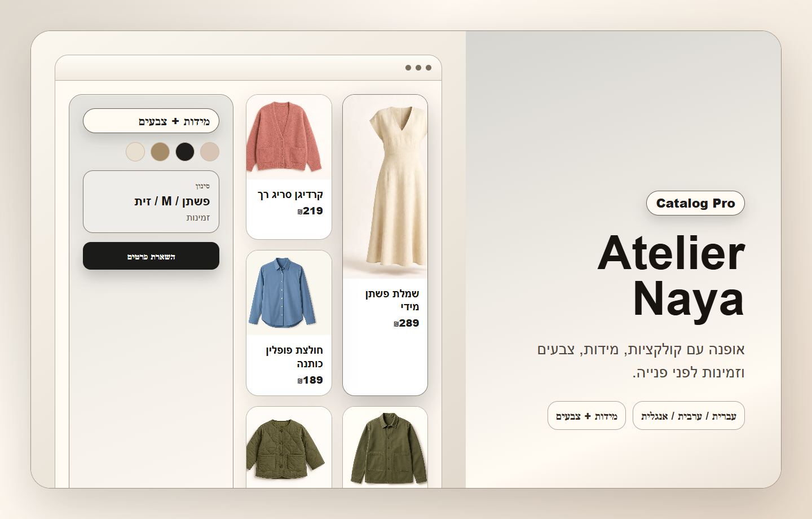The image size is (812, 519).
Task: Select the black color swatch
Action: [x=185, y=152]
